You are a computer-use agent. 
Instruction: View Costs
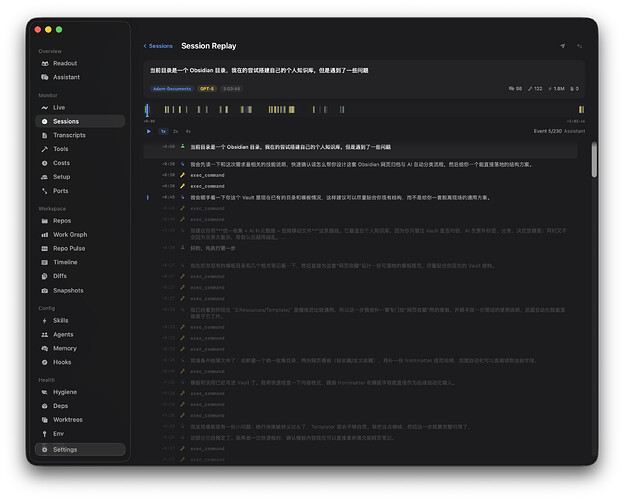coord(80,163)
